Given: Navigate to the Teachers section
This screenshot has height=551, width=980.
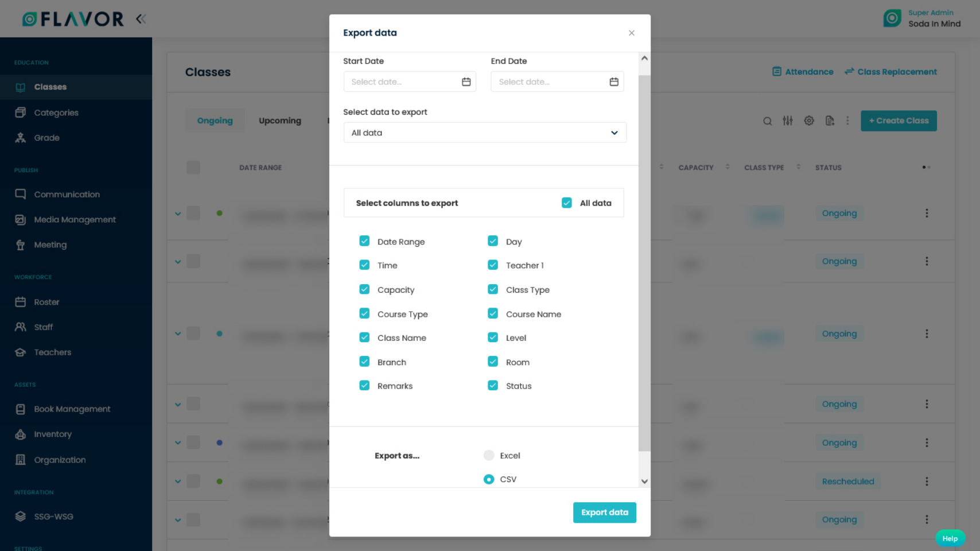Looking at the screenshot, I should click(52, 352).
